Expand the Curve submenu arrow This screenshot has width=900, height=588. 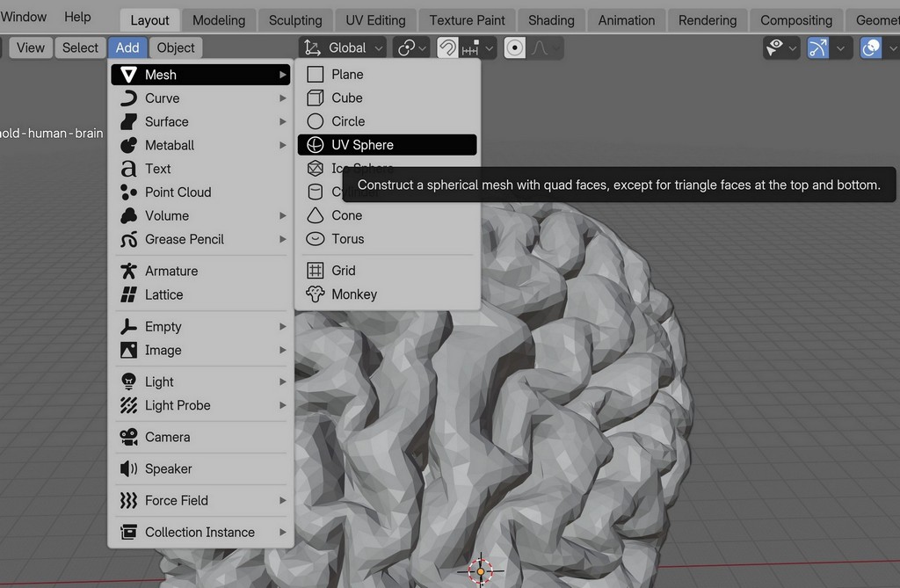pos(282,98)
